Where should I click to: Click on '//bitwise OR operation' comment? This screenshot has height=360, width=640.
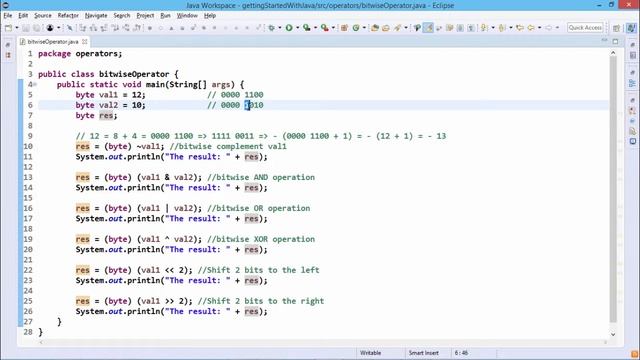click(258, 208)
